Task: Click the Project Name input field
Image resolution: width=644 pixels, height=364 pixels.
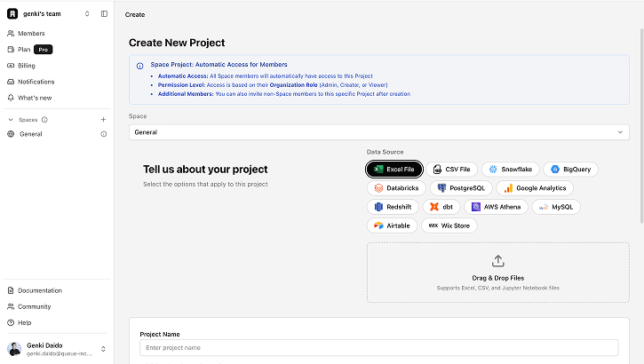Action: pos(378,348)
